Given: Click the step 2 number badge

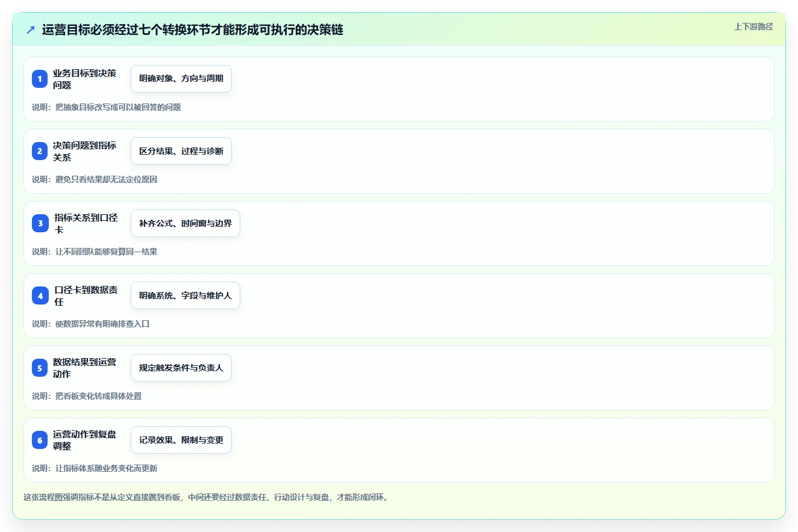Looking at the screenshot, I should (40, 151).
